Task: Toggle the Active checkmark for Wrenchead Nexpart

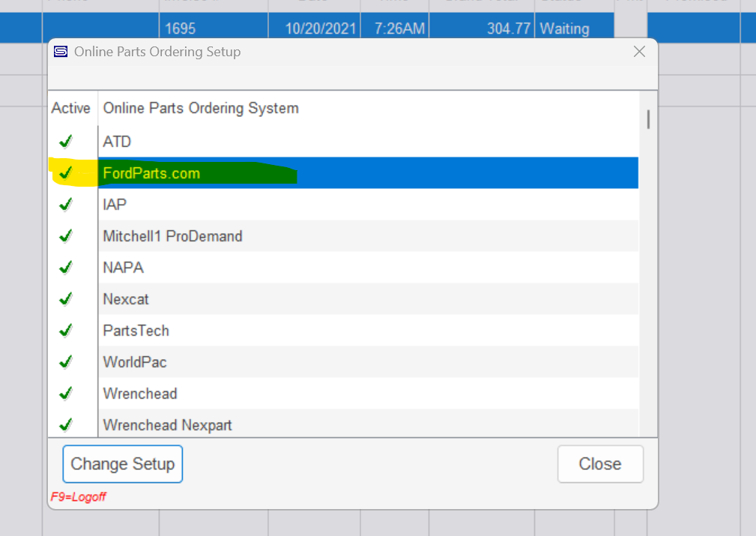Action: click(x=66, y=425)
